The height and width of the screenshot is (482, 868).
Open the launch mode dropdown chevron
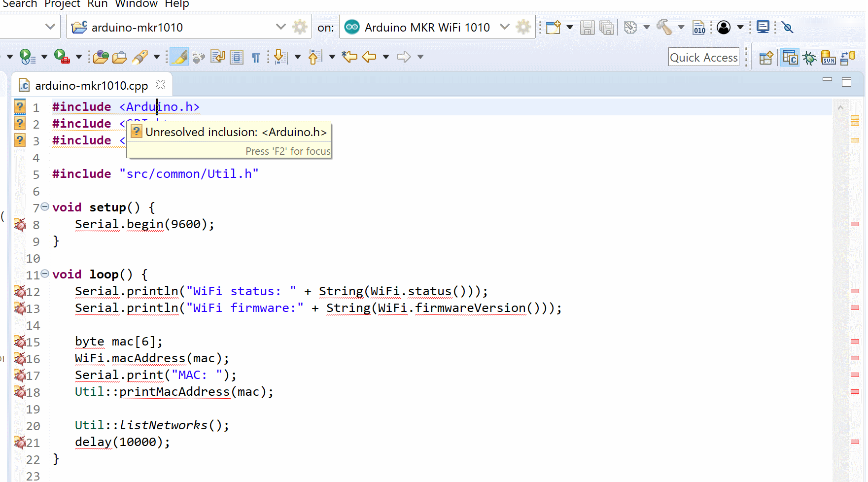pyautogui.click(x=50, y=27)
